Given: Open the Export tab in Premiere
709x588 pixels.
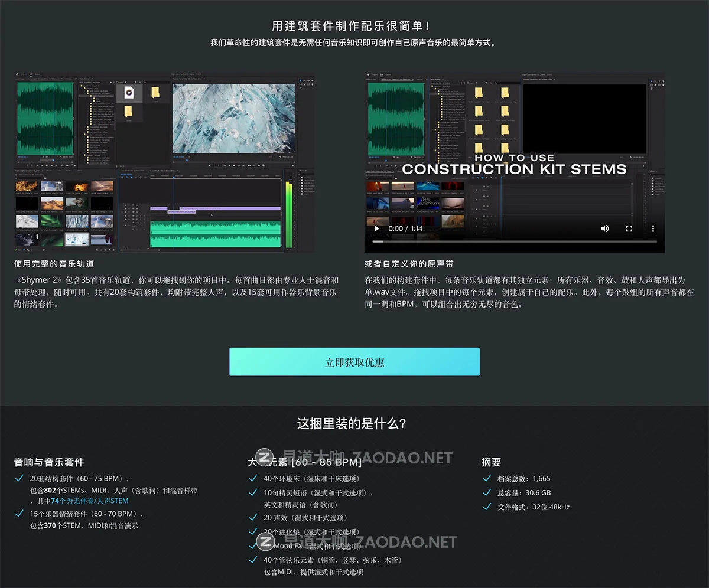Looking at the screenshot, I should (37, 74).
